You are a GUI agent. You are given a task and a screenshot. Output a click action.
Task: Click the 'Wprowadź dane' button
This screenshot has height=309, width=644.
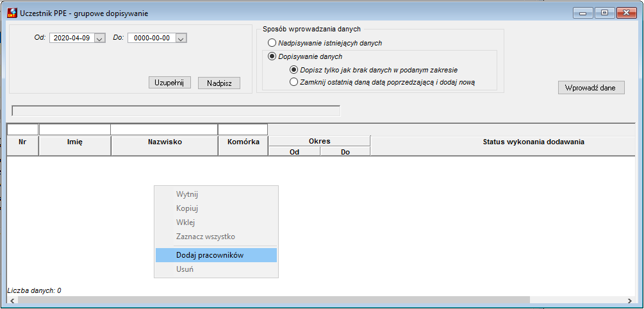pos(591,88)
